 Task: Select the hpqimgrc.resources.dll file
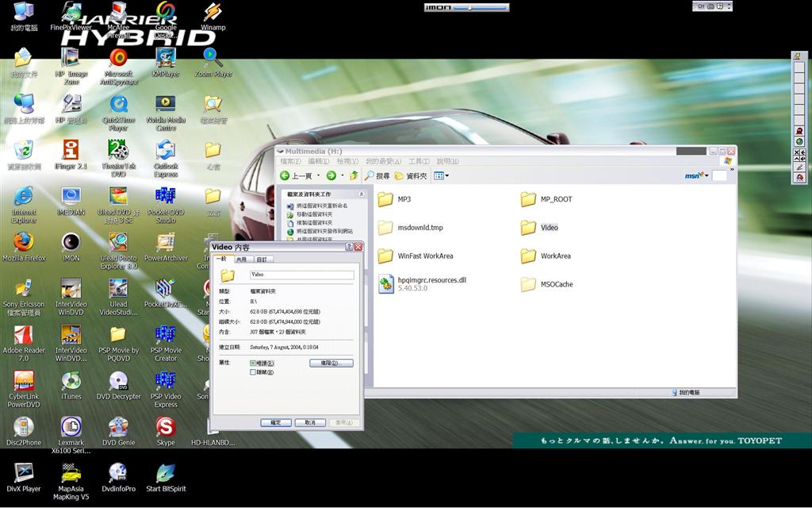pos(423,284)
